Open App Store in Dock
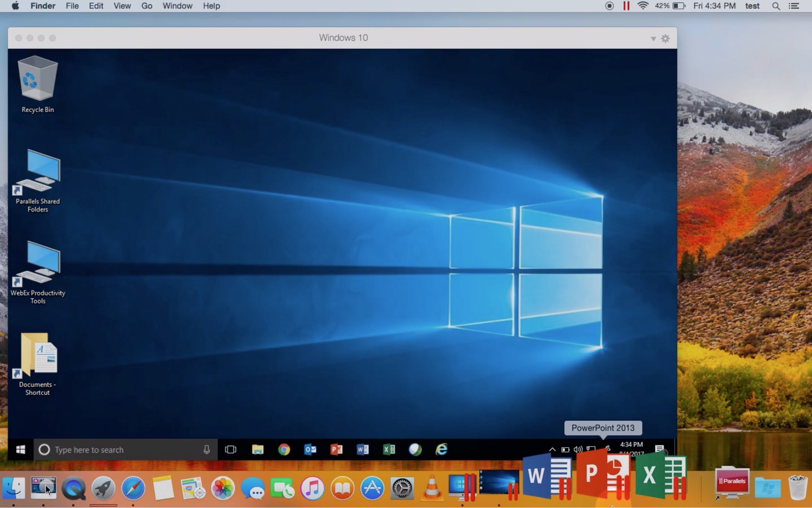Image resolution: width=812 pixels, height=508 pixels. [x=372, y=488]
